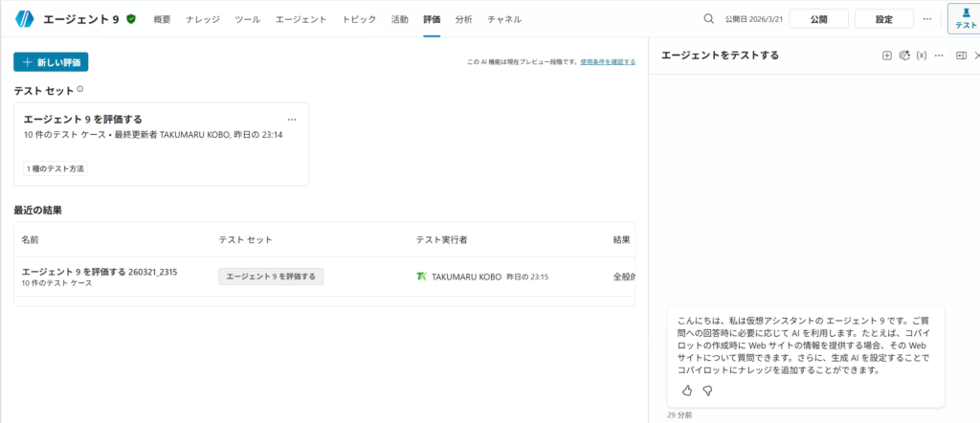Click the variables (x) icon
Image resolution: width=980 pixels, height=423 pixels.
pyautogui.click(x=922, y=56)
